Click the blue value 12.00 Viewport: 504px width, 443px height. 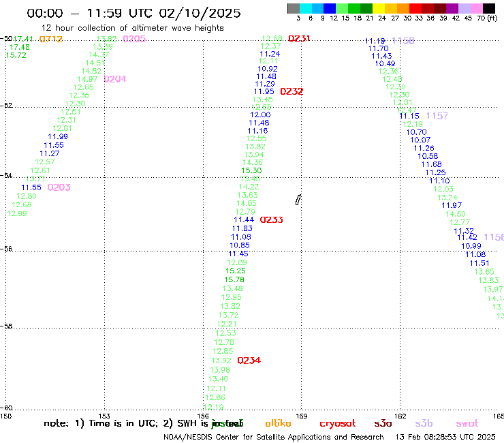[x=260, y=114]
